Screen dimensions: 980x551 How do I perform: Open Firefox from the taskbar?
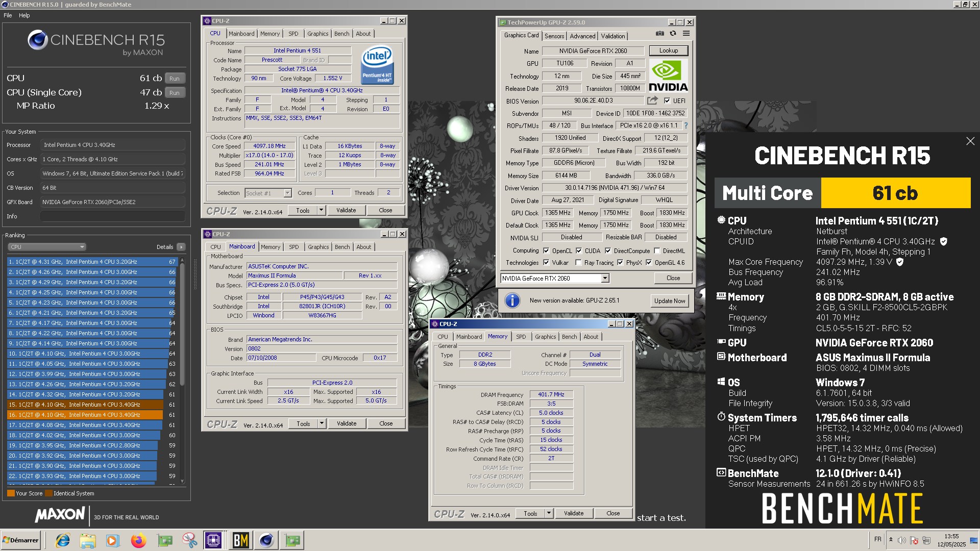pyautogui.click(x=138, y=540)
